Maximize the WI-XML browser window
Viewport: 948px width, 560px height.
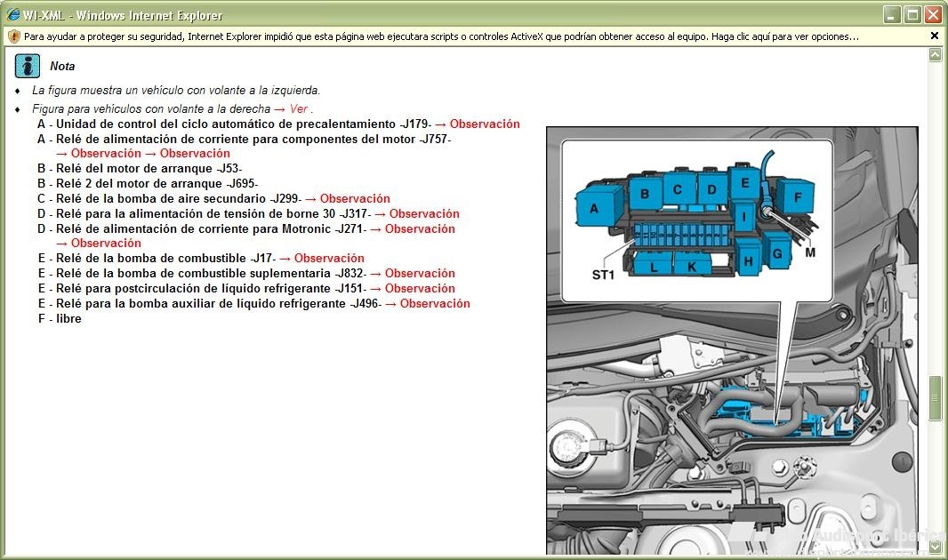[x=912, y=15]
